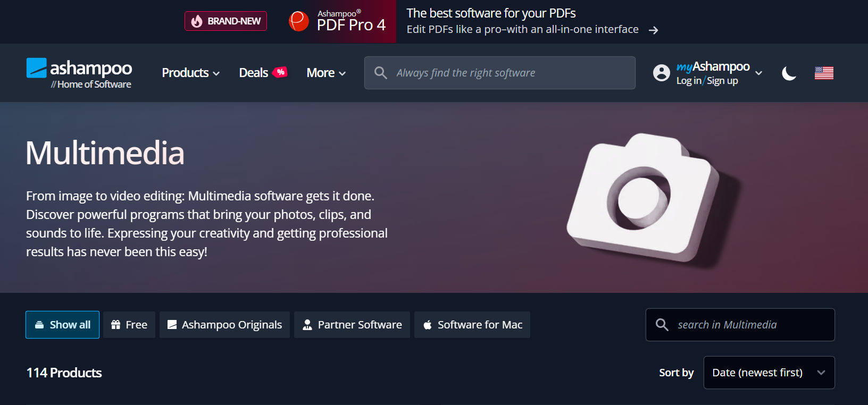Filter by Software for Mac
This screenshot has width=868, height=405.
(472, 325)
